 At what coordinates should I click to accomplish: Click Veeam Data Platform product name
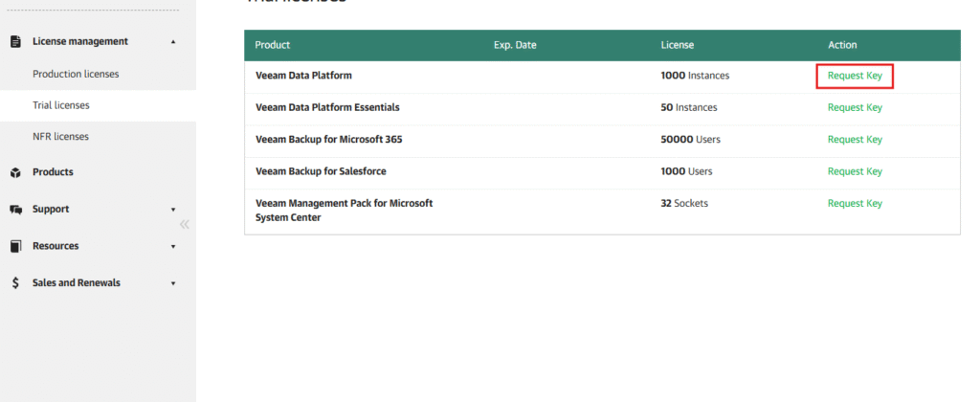(303, 76)
